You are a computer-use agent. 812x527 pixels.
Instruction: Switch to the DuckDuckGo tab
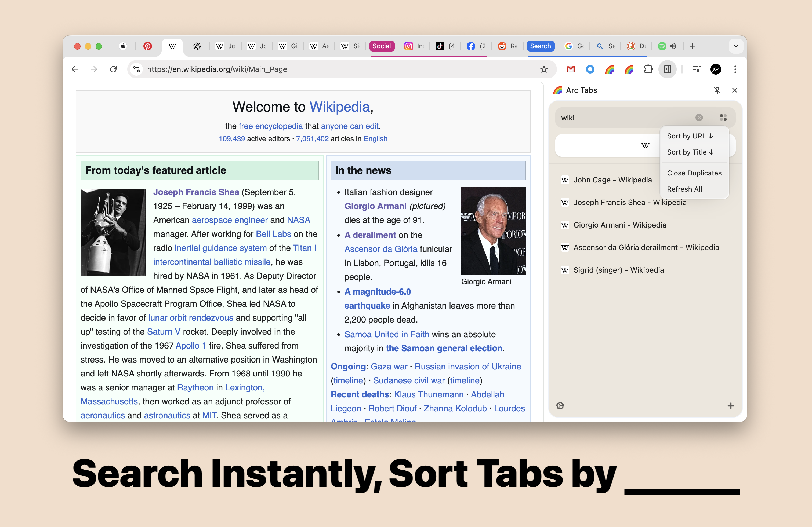coord(636,46)
